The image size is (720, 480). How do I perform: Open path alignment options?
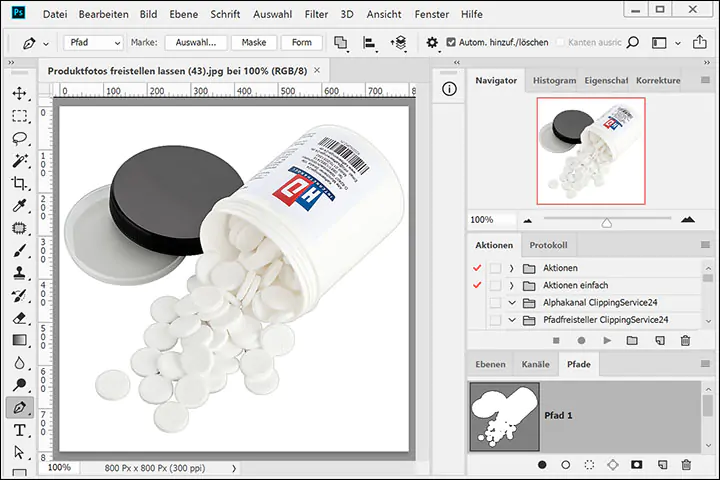click(x=369, y=43)
